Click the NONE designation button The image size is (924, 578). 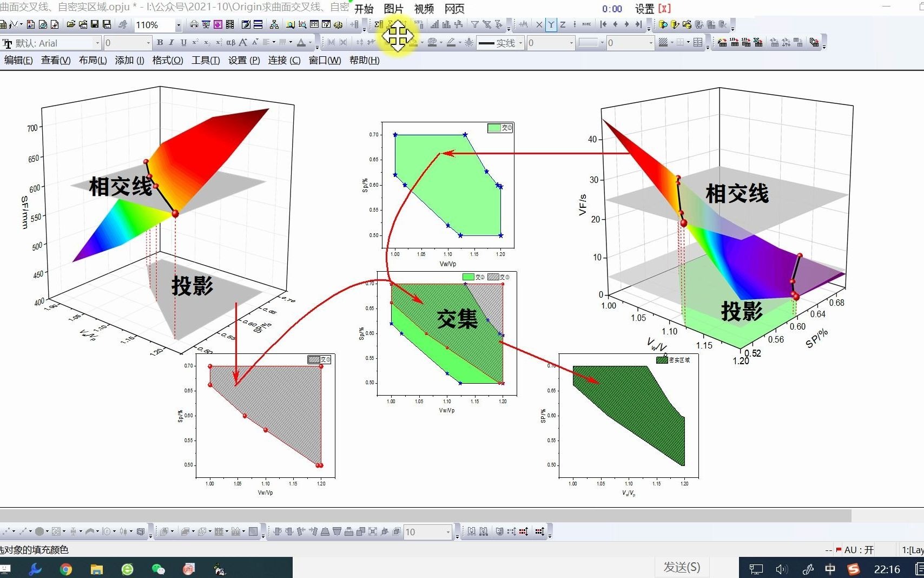586,24
